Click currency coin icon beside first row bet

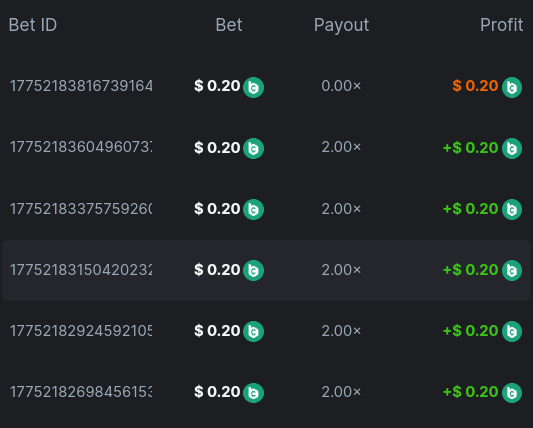click(253, 87)
